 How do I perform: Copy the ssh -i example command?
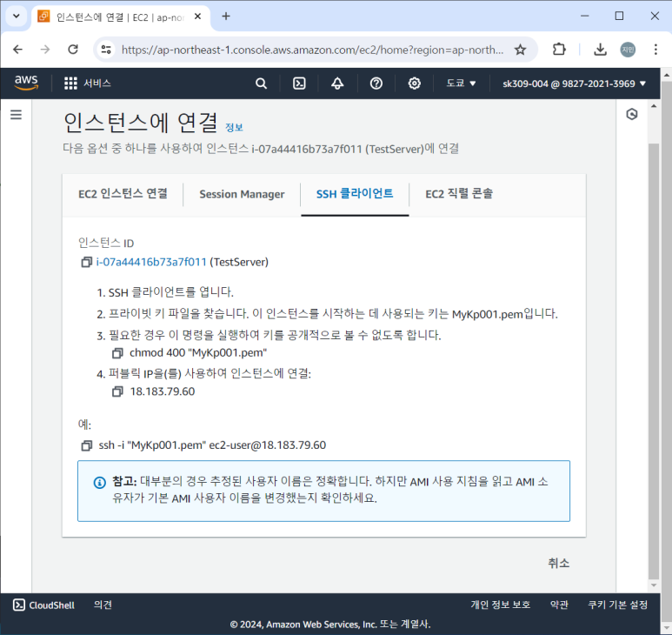(87, 445)
